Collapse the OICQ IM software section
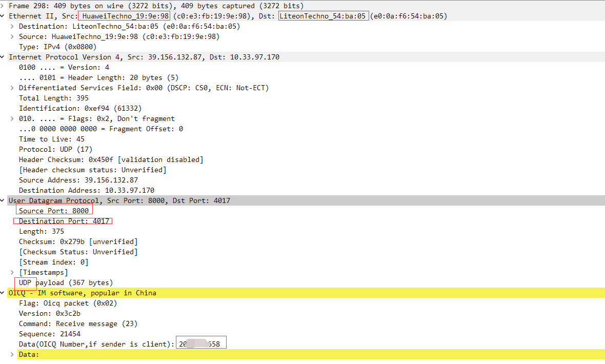The width and height of the screenshot is (605, 364). pos(3,293)
